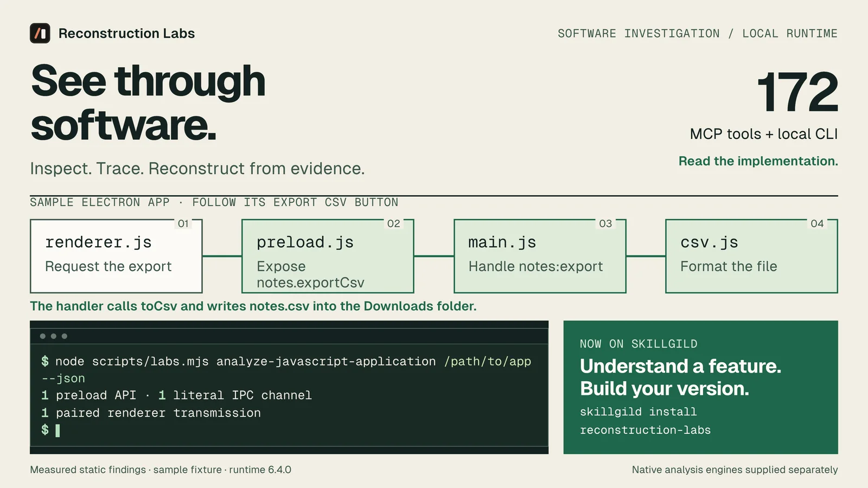Click the handler calls toCsv description sentence
The image size is (868, 488).
point(253,306)
